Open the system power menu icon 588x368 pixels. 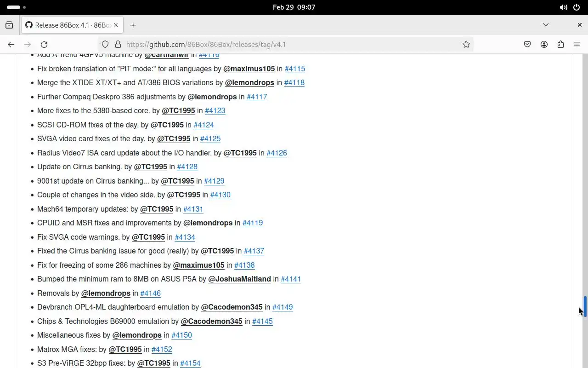(x=577, y=7)
